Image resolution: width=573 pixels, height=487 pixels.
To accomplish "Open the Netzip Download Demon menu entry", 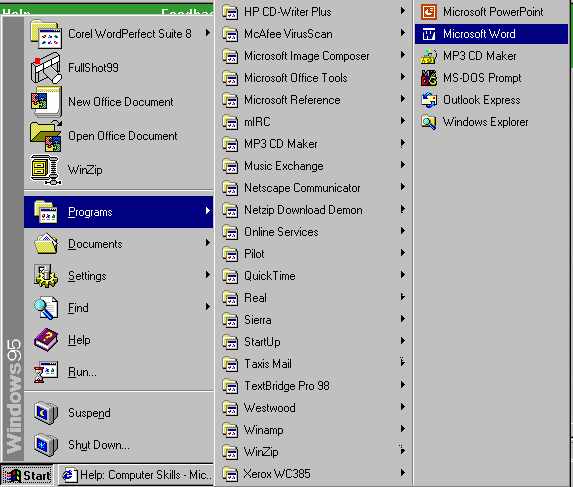I will (x=315, y=210).
